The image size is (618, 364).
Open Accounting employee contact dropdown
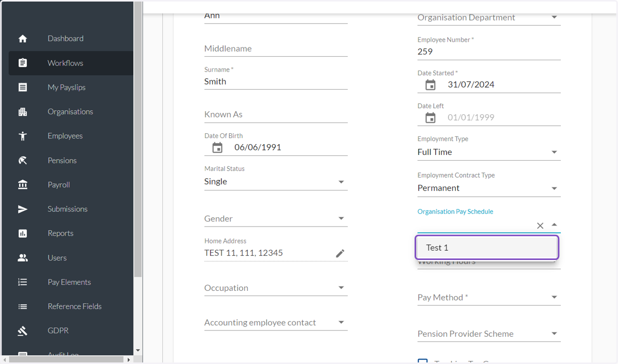click(341, 323)
